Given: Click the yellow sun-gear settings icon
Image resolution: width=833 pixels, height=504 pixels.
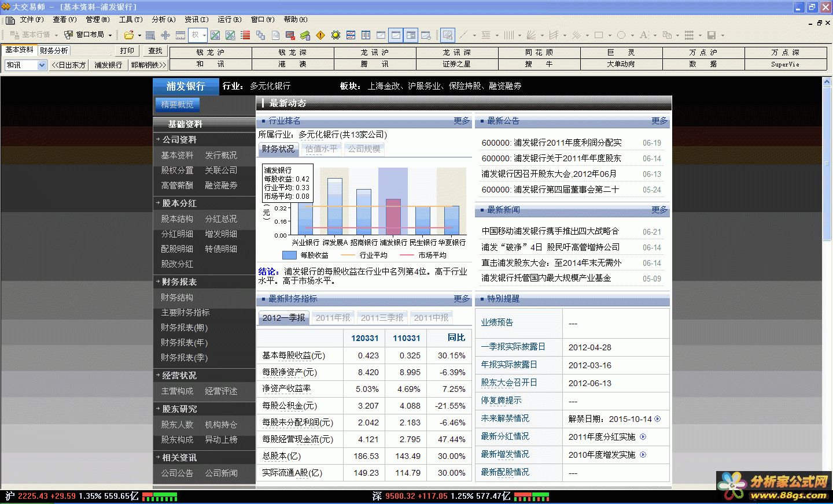Looking at the screenshot, I should [336, 35].
